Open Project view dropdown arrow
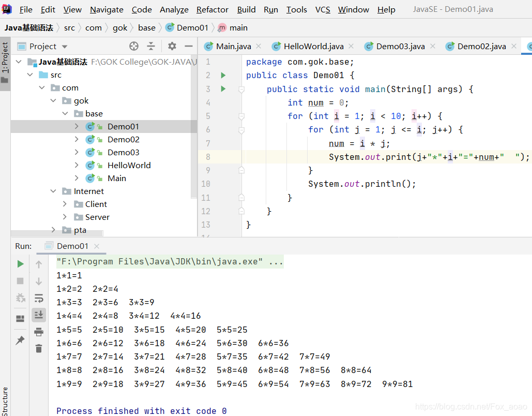The width and height of the screenshot is (532, 416). click(65, 47)
